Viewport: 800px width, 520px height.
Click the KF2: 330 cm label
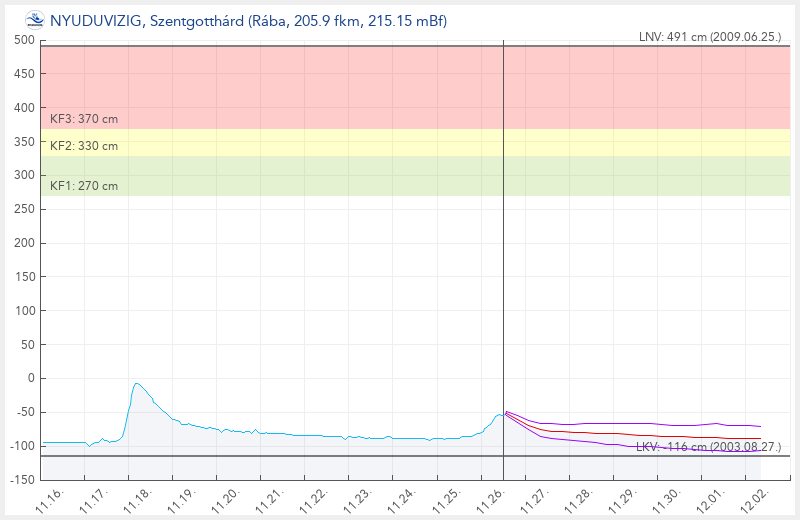pos(84,146)
